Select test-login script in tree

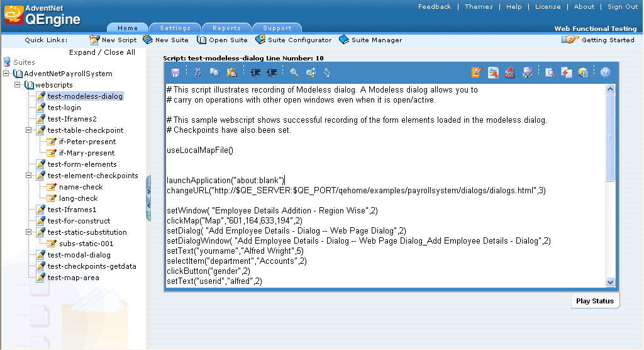point(64,108)
